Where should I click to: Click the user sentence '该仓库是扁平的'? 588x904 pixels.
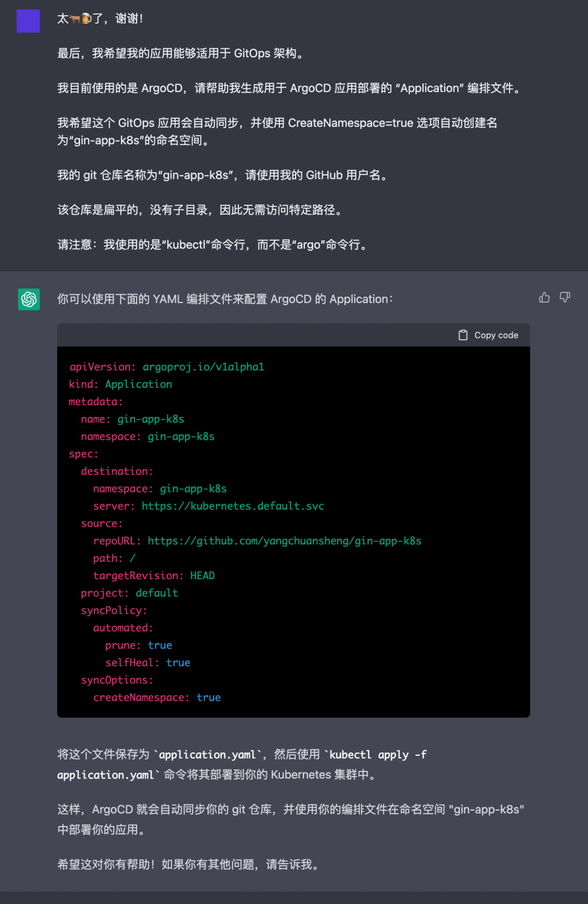coord(199,210)
